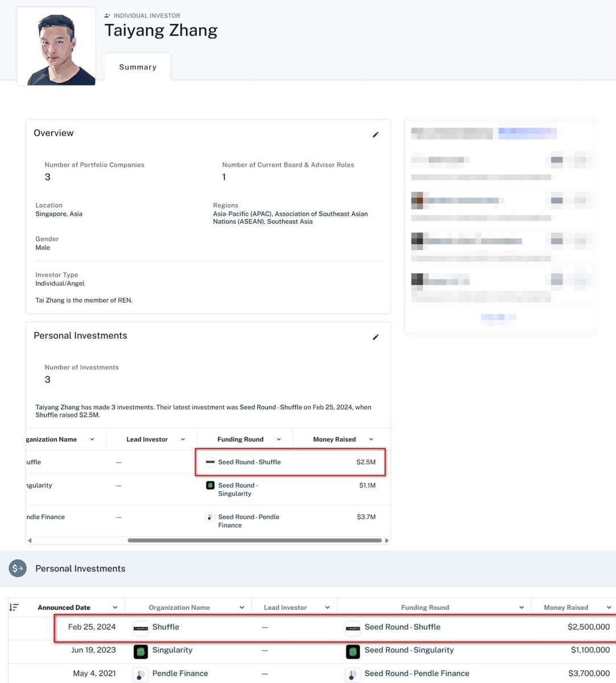Open Funding Round column dropdown in upper card
This screenshot has width=616, height=683.
[x=279, y=439]
